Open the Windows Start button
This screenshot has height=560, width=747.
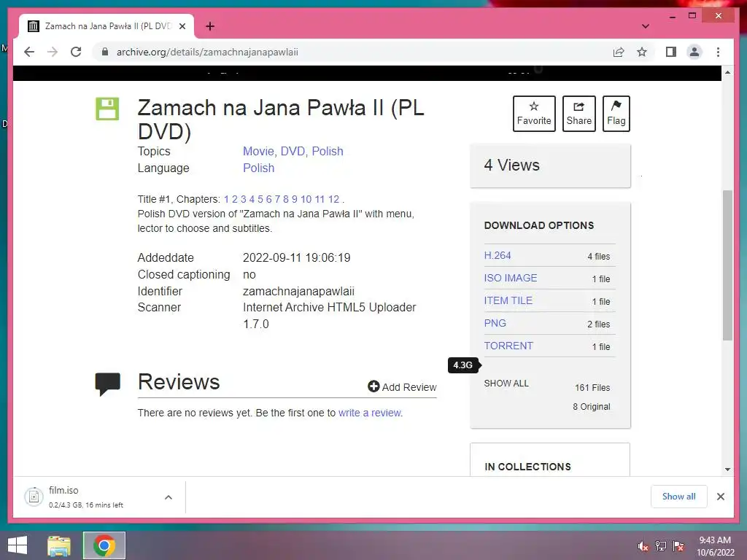pyautogui.click(x=18, y=545)
